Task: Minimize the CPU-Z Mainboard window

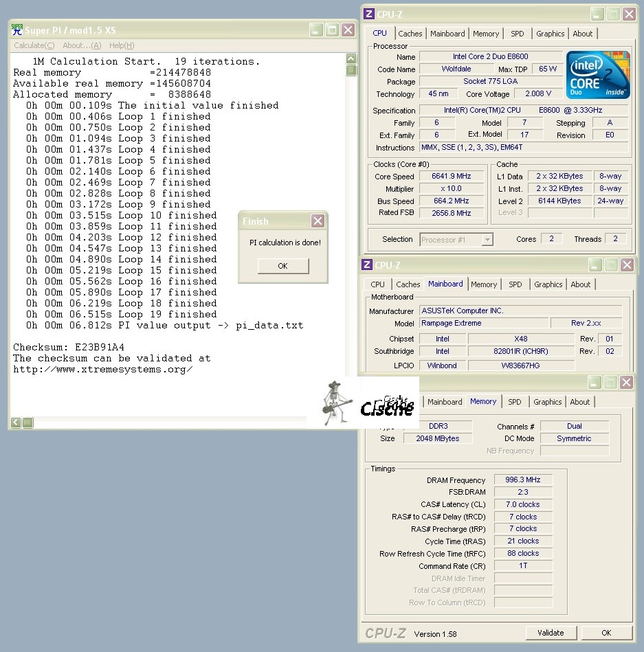Action: tap(595, 265)
